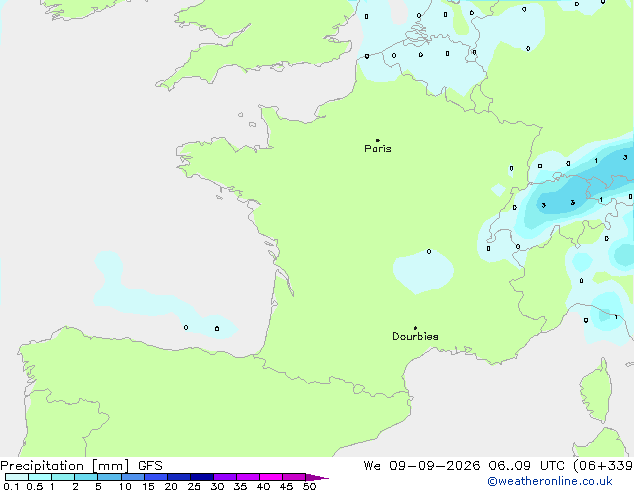The image size is (634, 490).
Task: Click the Dourbies location dot marker
Action: click(415, 328)
